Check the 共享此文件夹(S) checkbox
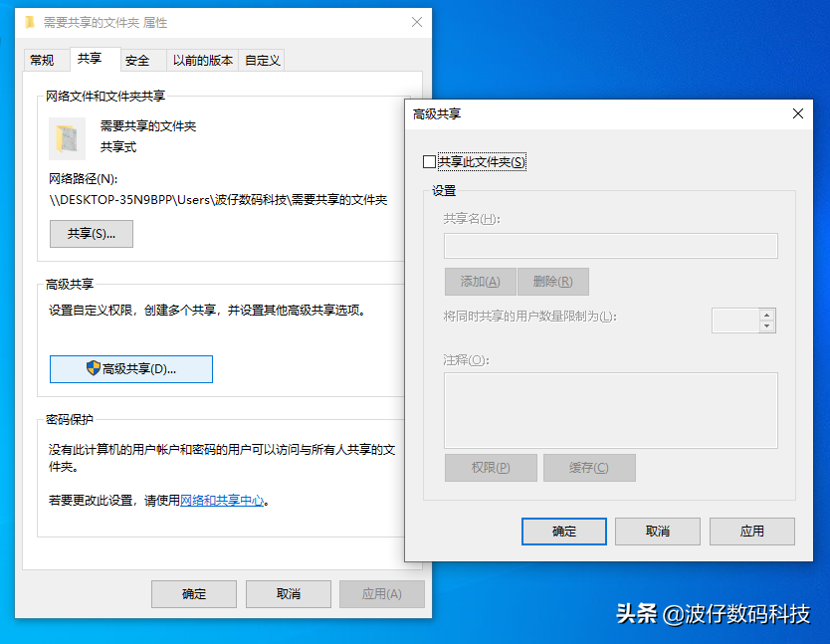This screenshot has width=830, height=644. 429,162
